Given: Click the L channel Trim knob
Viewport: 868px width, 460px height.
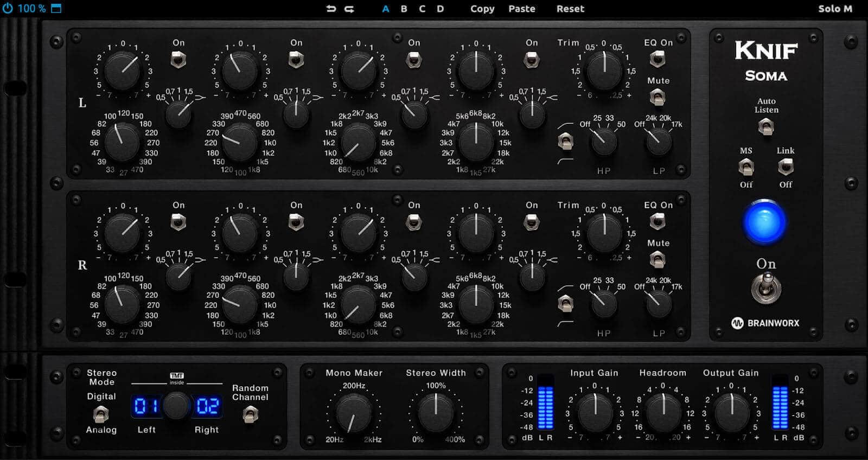Looking at the screenshot, I should coord(604,71).
